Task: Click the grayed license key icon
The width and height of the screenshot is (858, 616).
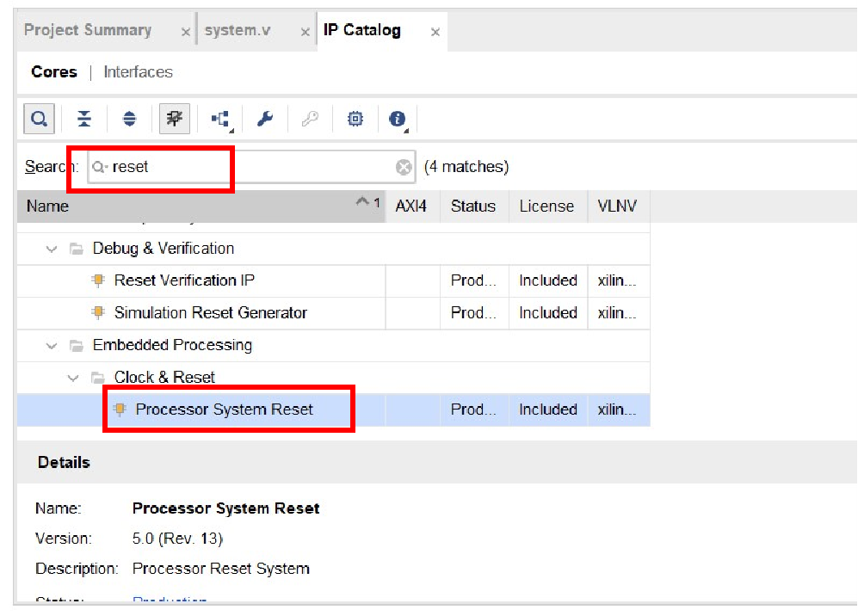Action: [310, 119]
